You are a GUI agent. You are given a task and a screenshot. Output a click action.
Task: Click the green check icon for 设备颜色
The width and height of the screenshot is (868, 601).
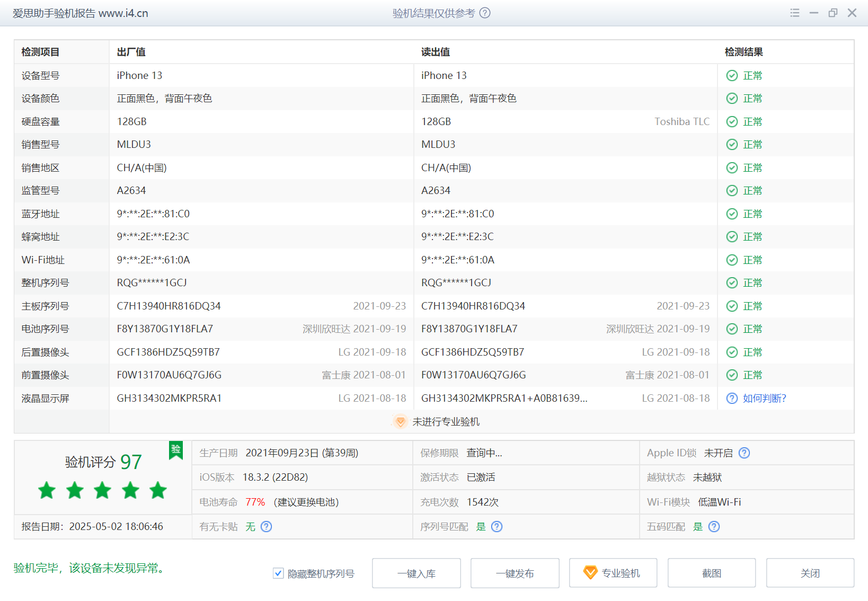point(732,99)
